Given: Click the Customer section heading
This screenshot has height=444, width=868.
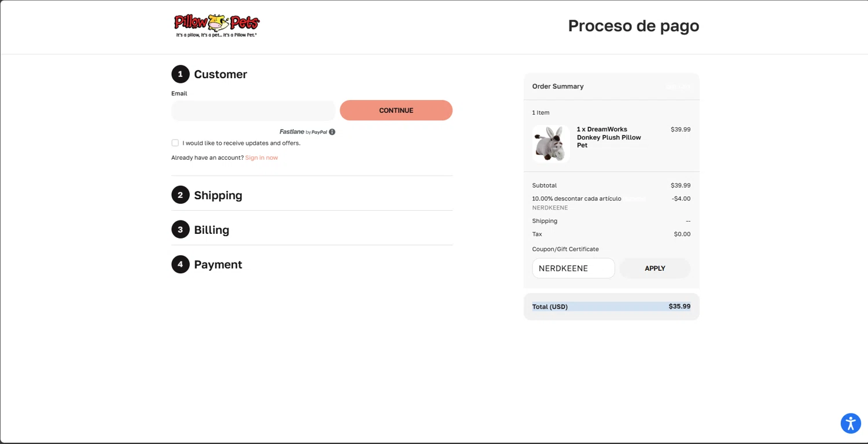Looking at the screenshot, I should tap(220, 74).
